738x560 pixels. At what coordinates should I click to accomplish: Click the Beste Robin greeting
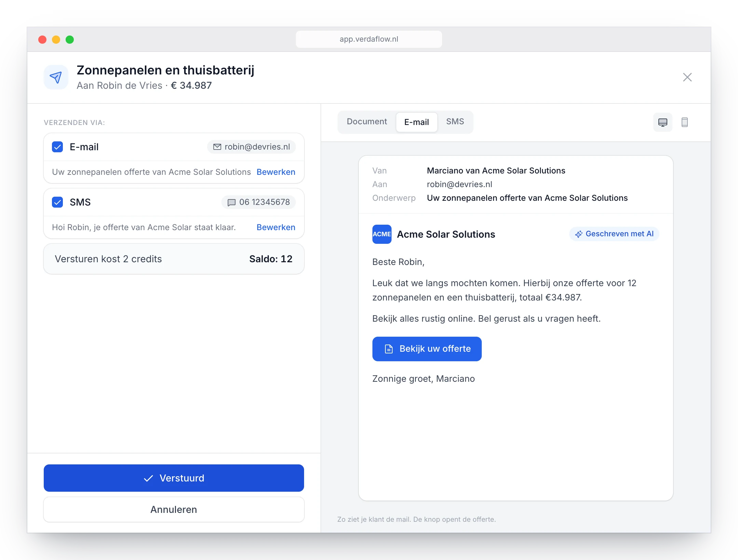click(x=398, y=262)
